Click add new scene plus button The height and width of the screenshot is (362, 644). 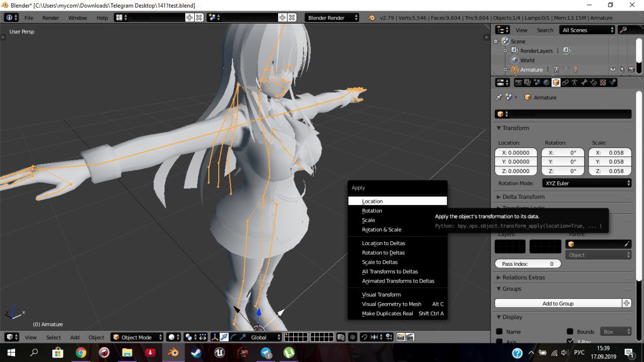click(282, 18)
